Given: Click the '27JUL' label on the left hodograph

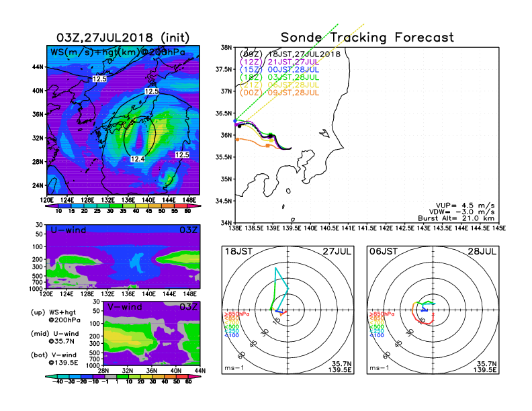Looking at the screenshot, I should point(337,252).
